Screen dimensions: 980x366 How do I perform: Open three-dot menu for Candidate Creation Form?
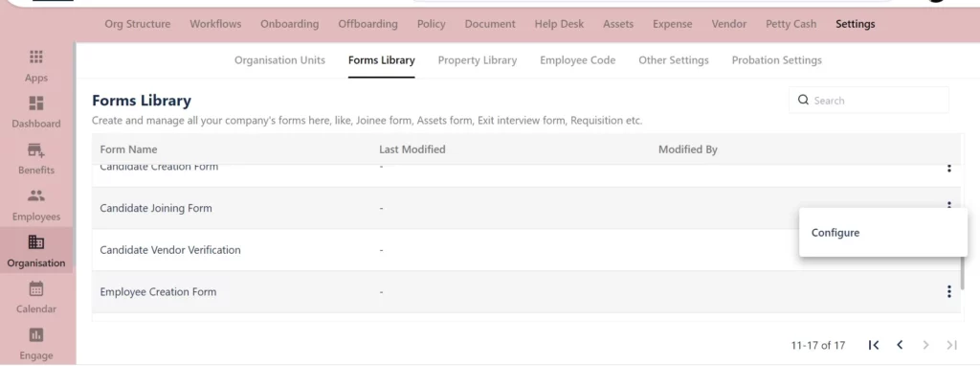(948, 169)
